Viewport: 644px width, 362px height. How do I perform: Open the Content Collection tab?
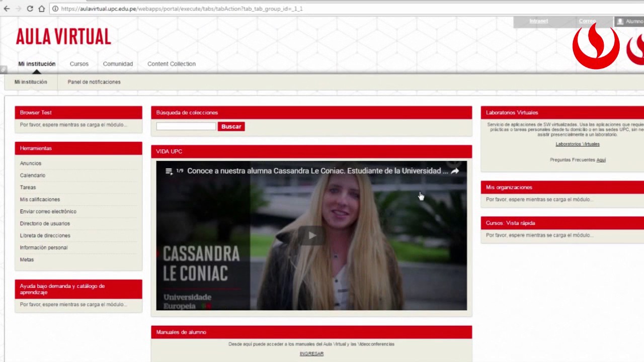pyautogui.click(x=172, y=64)
